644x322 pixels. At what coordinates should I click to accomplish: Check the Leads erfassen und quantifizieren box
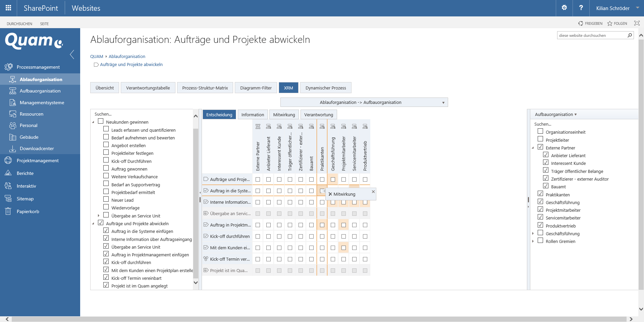pos(106,129)
